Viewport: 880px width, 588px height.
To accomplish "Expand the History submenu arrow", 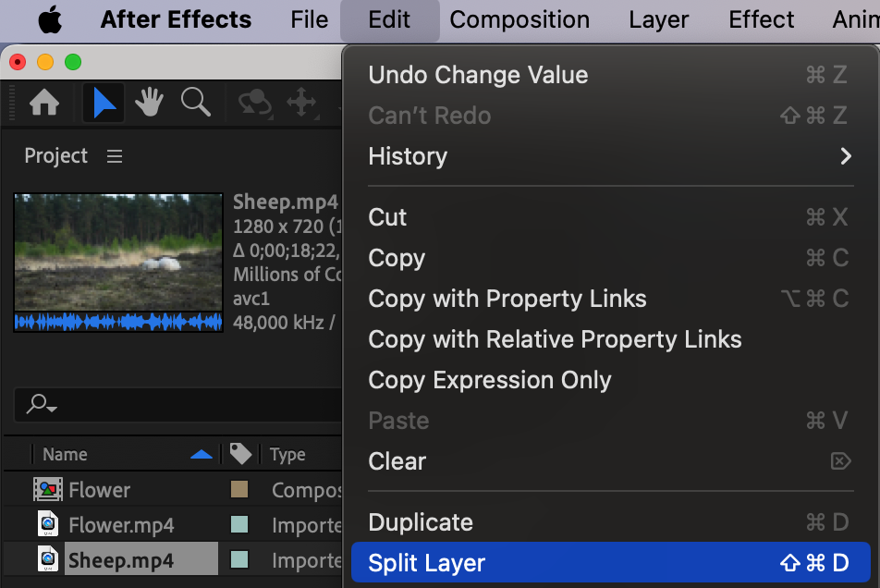I will [845, 156].
